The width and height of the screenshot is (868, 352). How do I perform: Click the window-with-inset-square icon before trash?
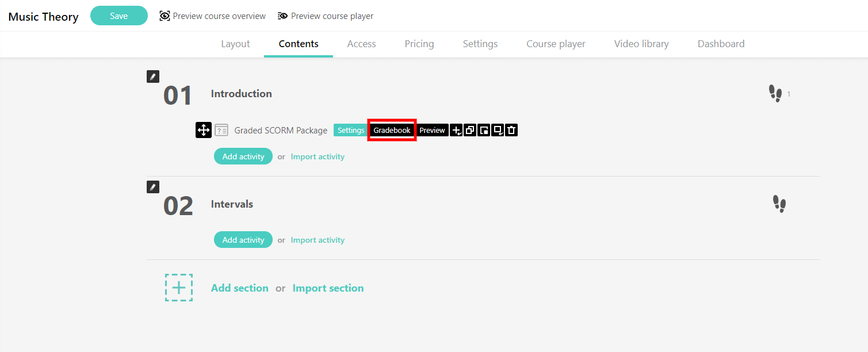pyautogui.click(x=484, y=131)
